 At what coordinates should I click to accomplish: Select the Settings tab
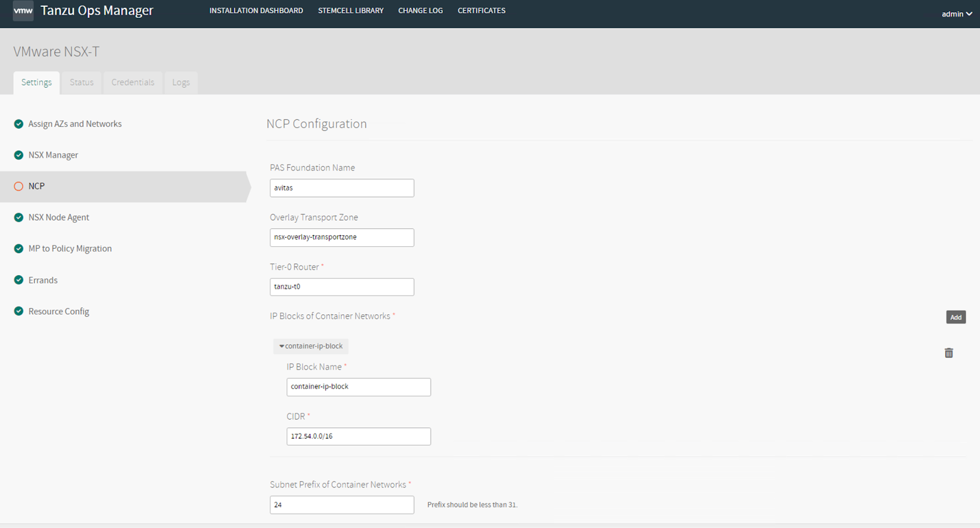pyautogui.click(x=37, y=83)
